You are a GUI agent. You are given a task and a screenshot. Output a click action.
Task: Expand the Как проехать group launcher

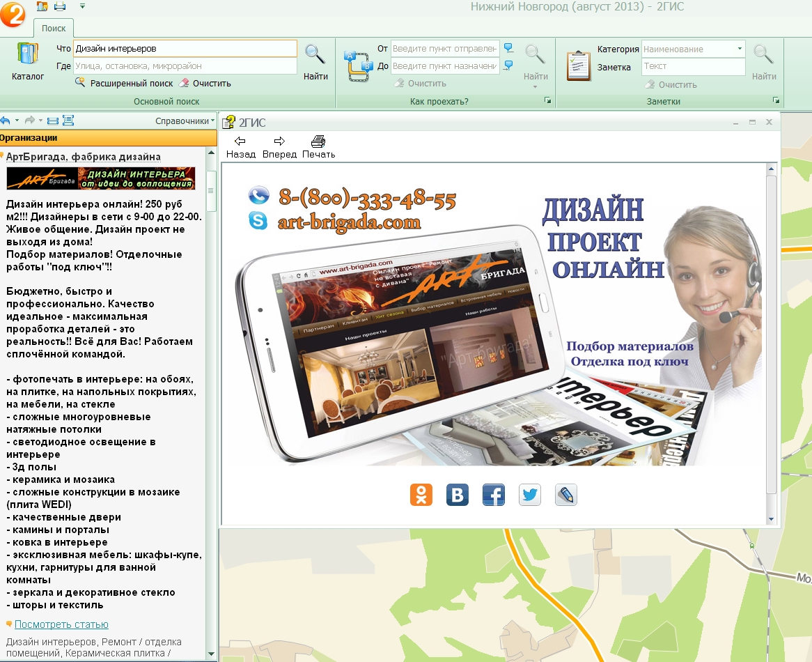547,102
